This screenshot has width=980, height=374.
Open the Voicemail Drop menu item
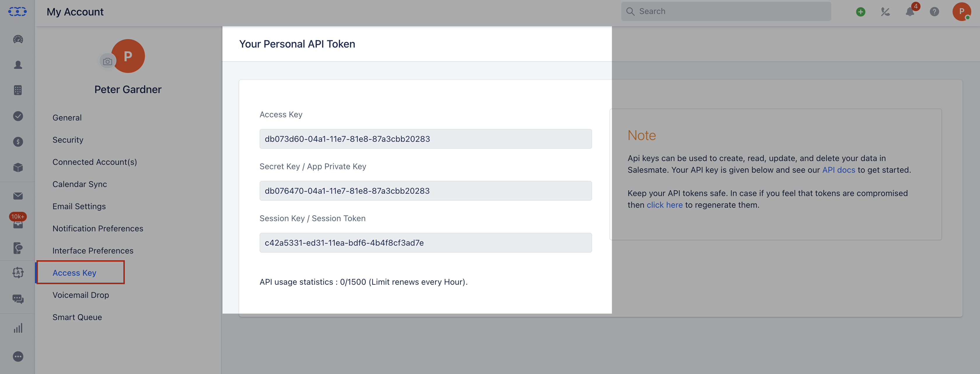click(81, 295)
